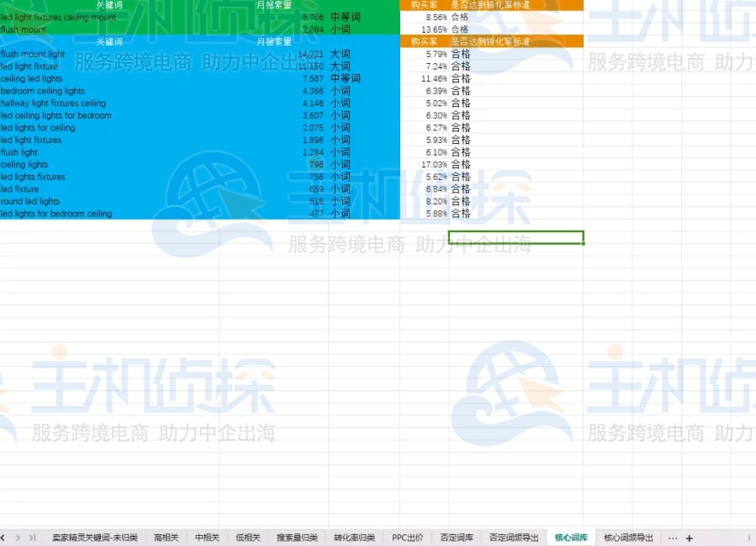Click the previous sheet arrow
756x546 pixels.
tap(3, 538)
